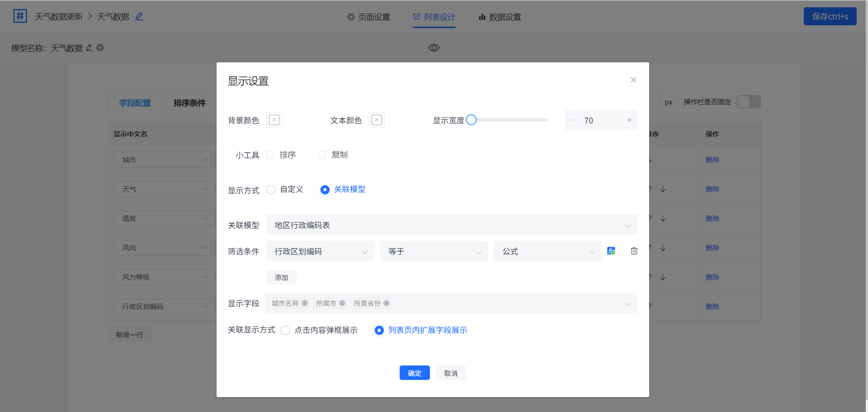Image resolution: width=868 pixels, height=412 pixels.
Task: Close the 显示设置 dialog
Action: 633,80
